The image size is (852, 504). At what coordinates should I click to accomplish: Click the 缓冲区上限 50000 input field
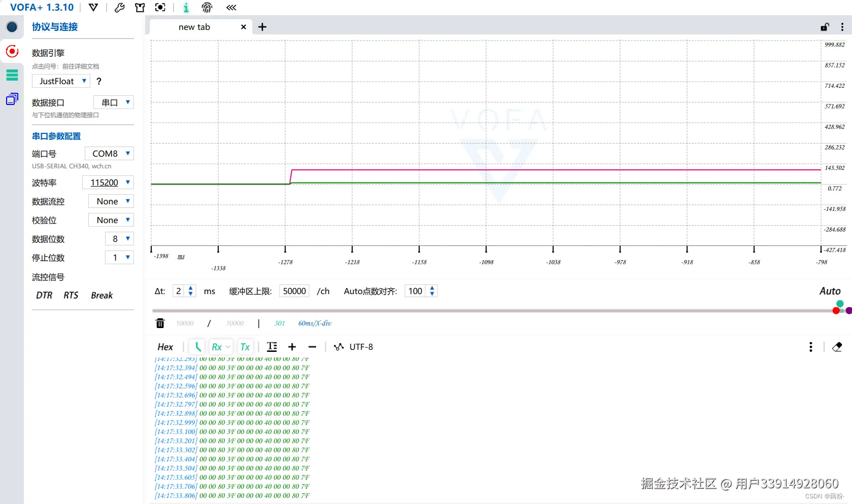[294, 291]
